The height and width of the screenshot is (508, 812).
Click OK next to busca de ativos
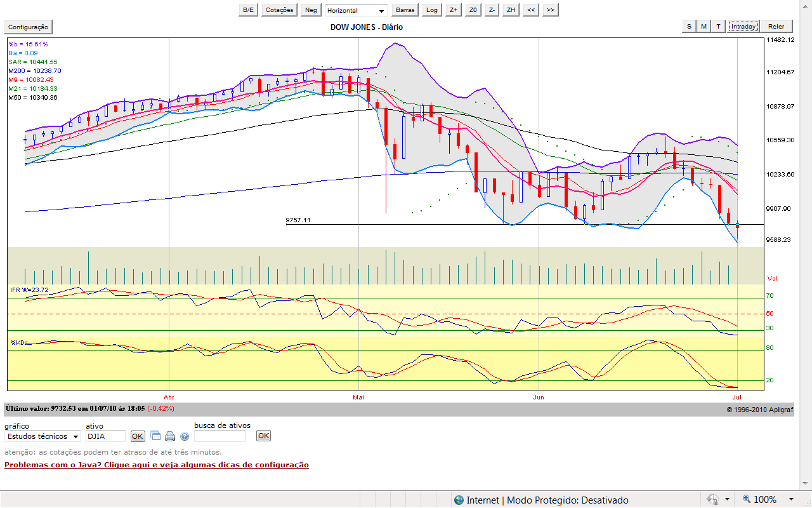pos(263,436)
